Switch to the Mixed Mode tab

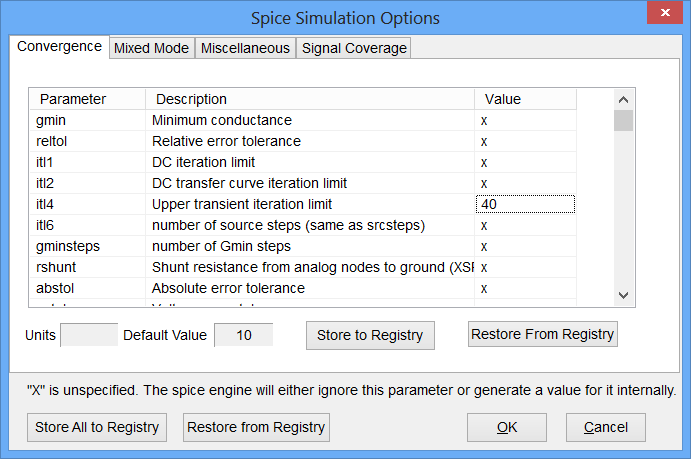point(151,48)
